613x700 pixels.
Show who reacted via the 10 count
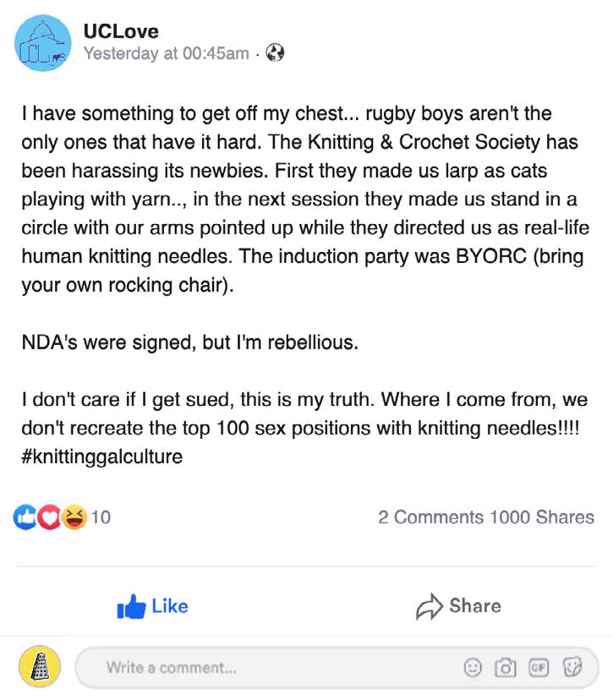click(101, 517)
